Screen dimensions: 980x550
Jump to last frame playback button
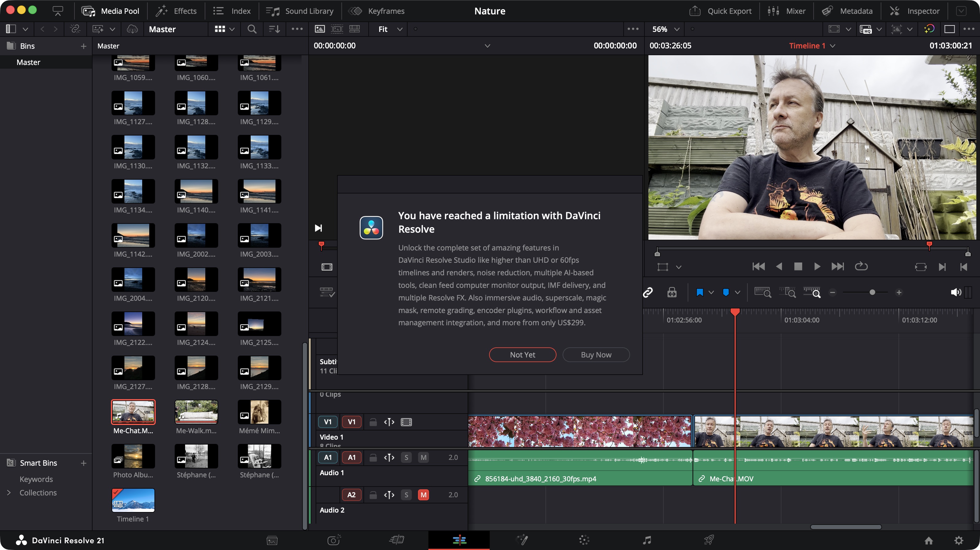coord(837,266)
